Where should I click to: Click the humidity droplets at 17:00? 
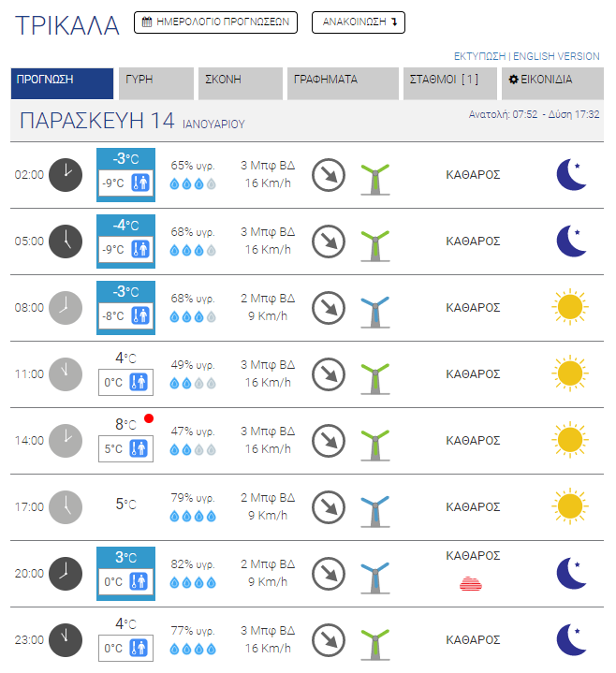(x=193, y=516)
